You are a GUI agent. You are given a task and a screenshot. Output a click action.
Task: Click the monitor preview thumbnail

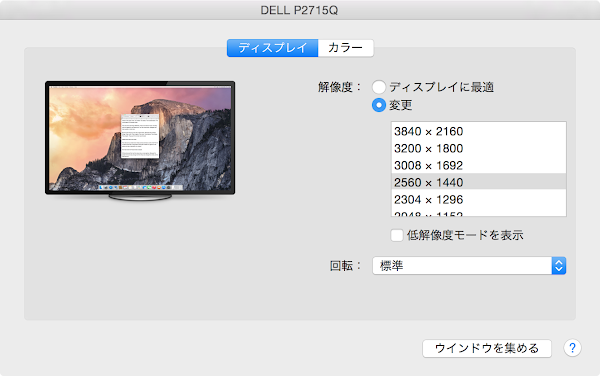click(140, 140)
